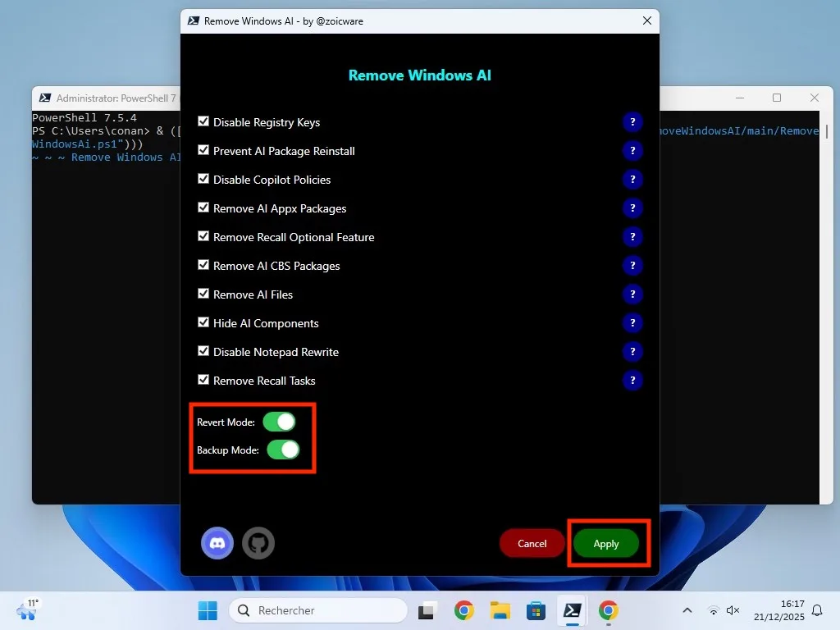
Task: Open help for Disable Copilot Policies
Action: 632,180
